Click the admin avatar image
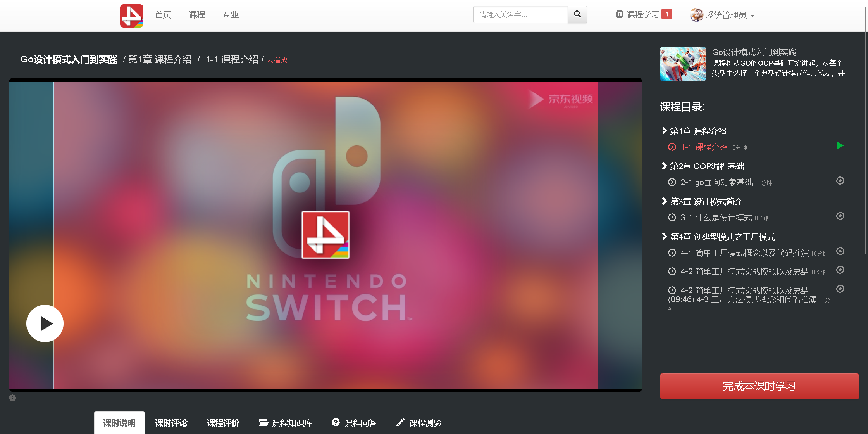868x434 pixels. [696, 15]
